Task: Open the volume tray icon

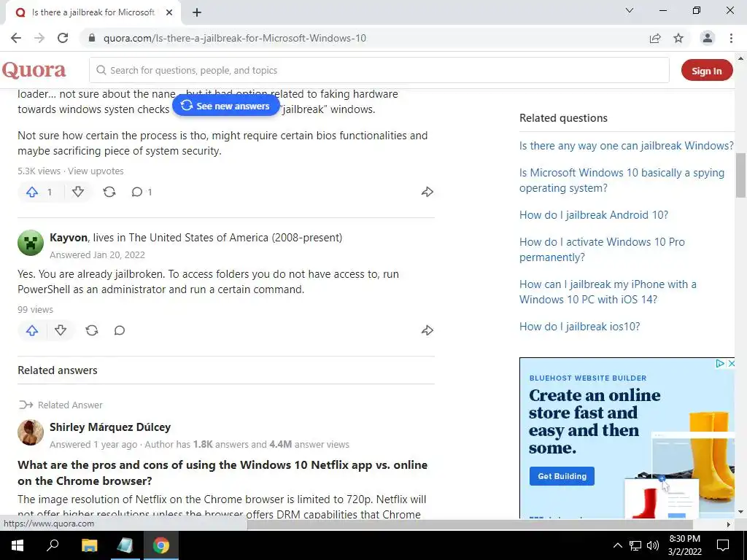Action: click(653, 545)
